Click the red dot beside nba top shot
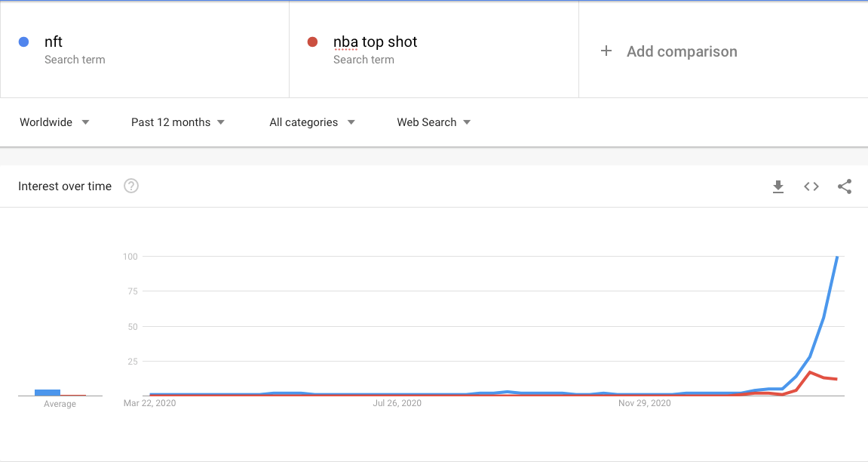868x462 pixels. click(312, 42)
